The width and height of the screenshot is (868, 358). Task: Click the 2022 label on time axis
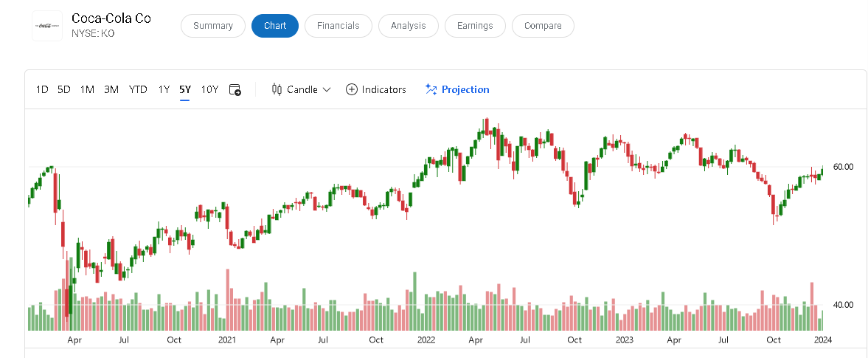(x=426, y=340)
